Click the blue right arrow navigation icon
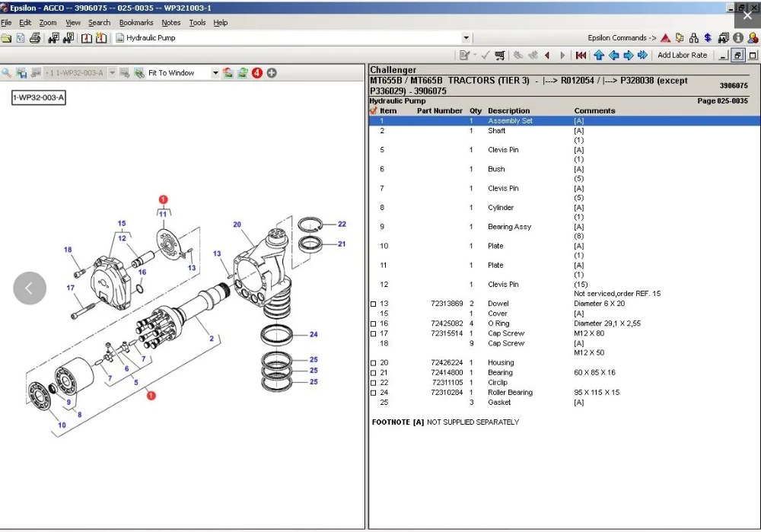This screenshot has width=761, height=532. tap(628, 56)
